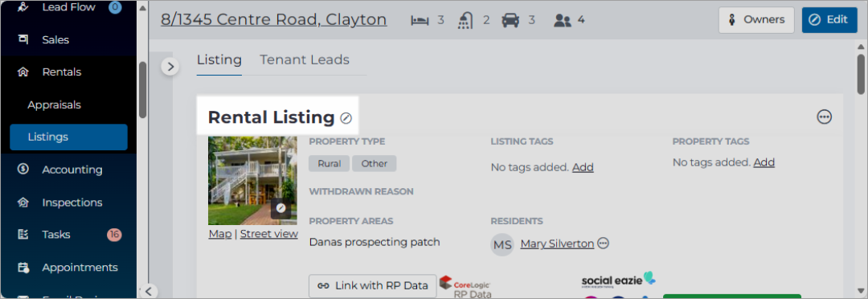Viewport: 868px width, 299px height.
Task: Click the Tasks checklist icon
Action: tap(23, 234)
